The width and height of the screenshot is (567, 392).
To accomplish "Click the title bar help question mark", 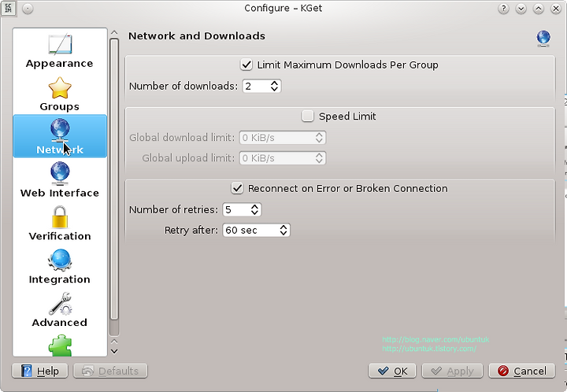I will [503, 9].
